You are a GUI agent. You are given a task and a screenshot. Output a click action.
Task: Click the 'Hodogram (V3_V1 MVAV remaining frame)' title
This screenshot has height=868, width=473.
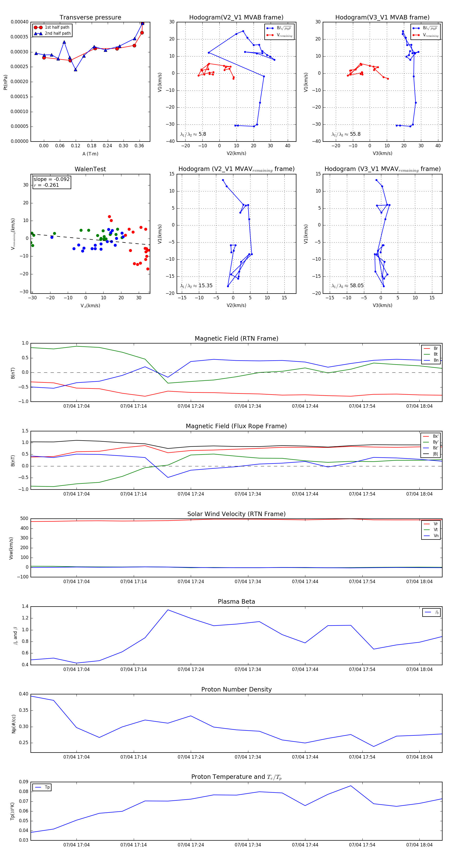click(382, 169)
